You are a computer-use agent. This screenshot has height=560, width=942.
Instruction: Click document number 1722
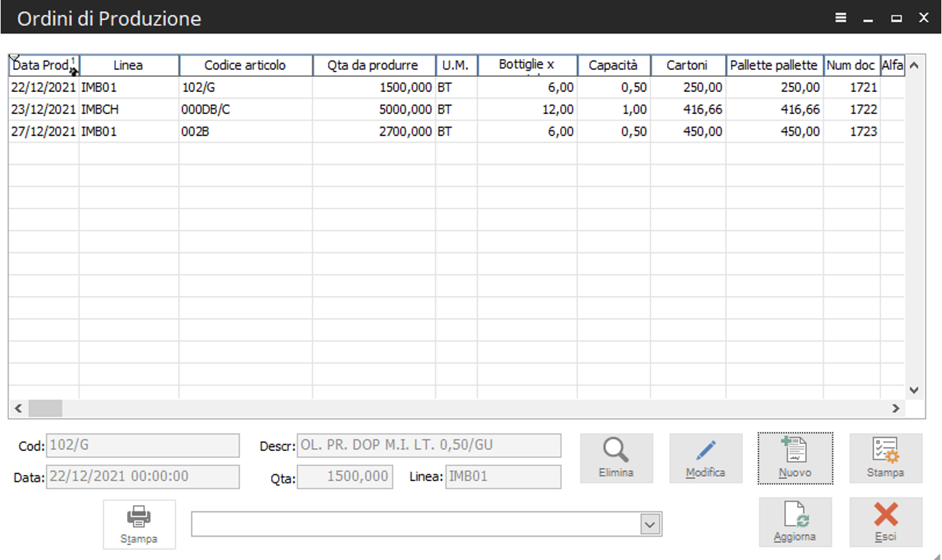tap(851, 110)
